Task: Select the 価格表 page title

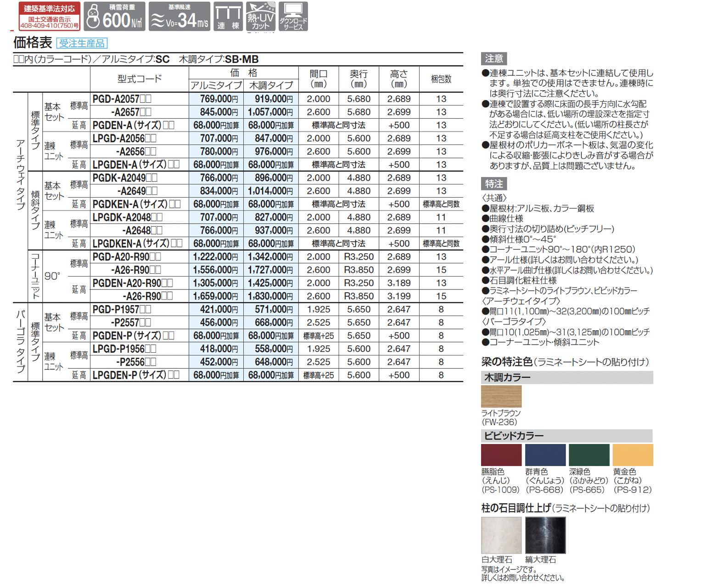Action: [x=33, y=43]
